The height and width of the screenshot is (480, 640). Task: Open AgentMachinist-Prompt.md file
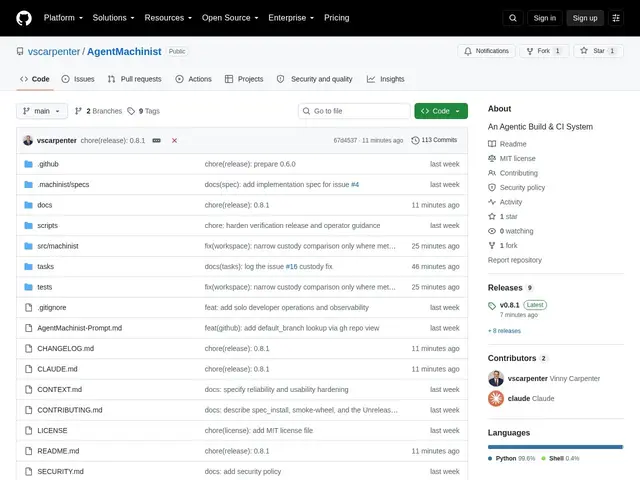point(80,328)
